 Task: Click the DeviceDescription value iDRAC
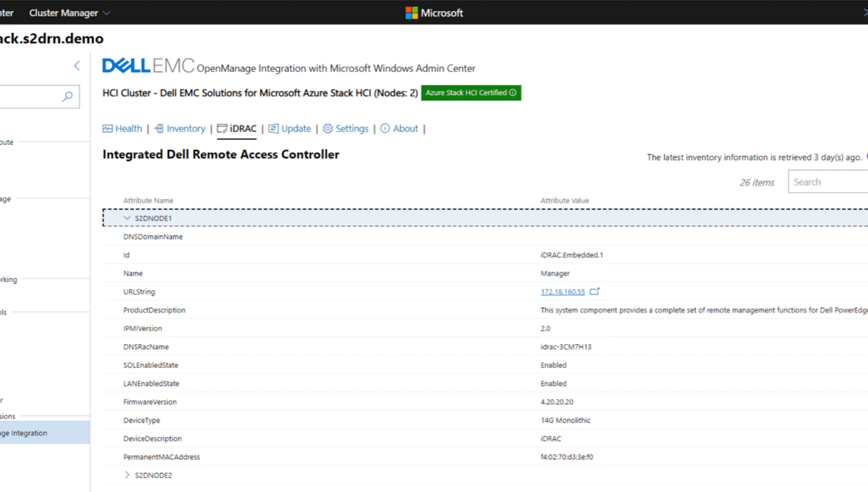coord(550,439)
